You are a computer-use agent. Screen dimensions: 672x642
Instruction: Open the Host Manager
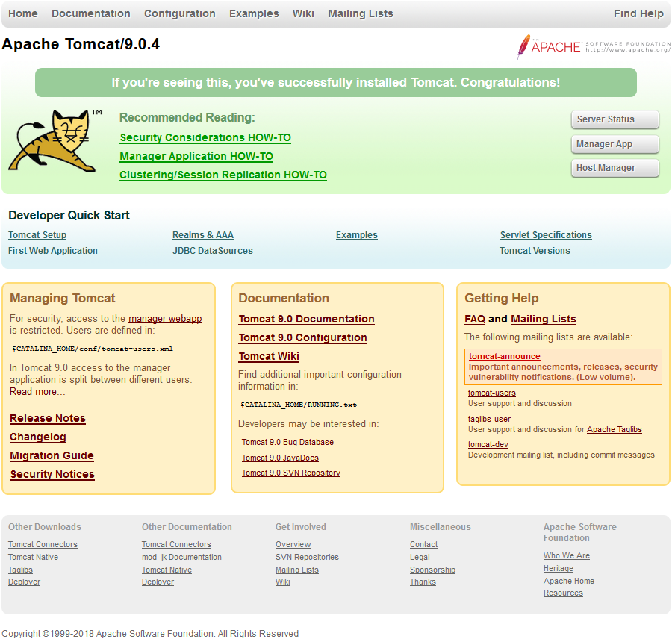pyautogui.click(x=615, y=167)
